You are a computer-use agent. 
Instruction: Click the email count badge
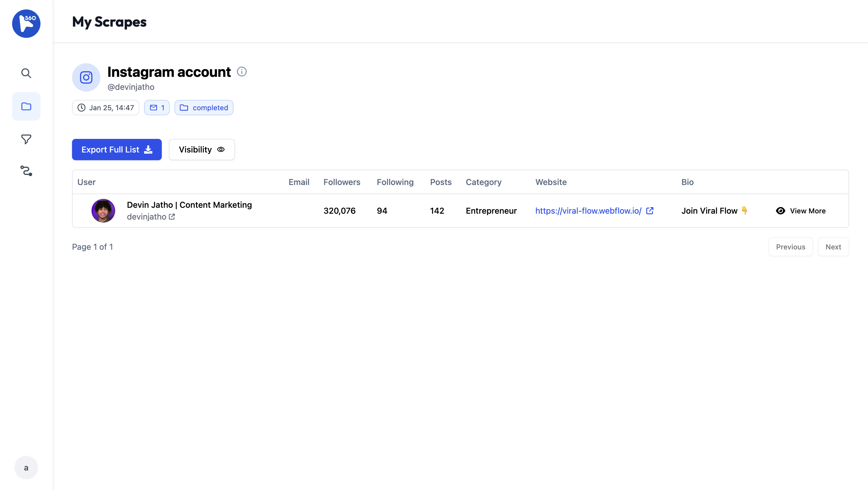(157, 108)
